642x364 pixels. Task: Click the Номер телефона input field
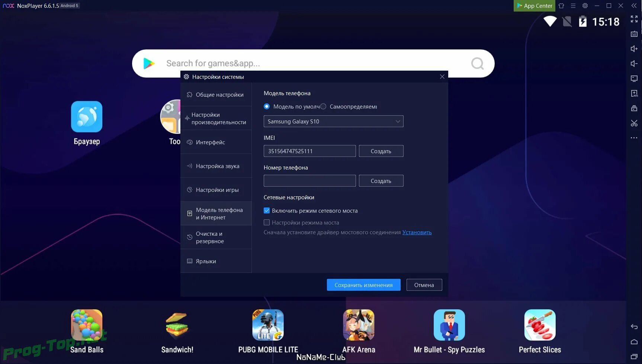[309, 181]
